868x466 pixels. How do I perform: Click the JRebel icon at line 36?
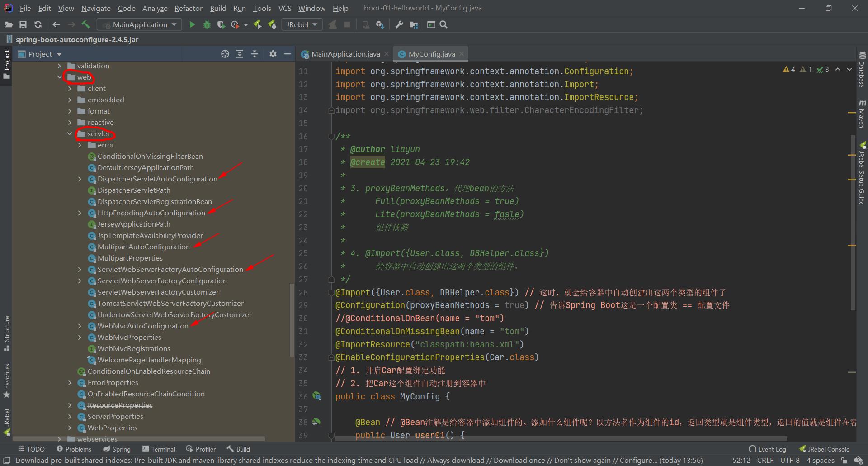click(x=317, y=396)
